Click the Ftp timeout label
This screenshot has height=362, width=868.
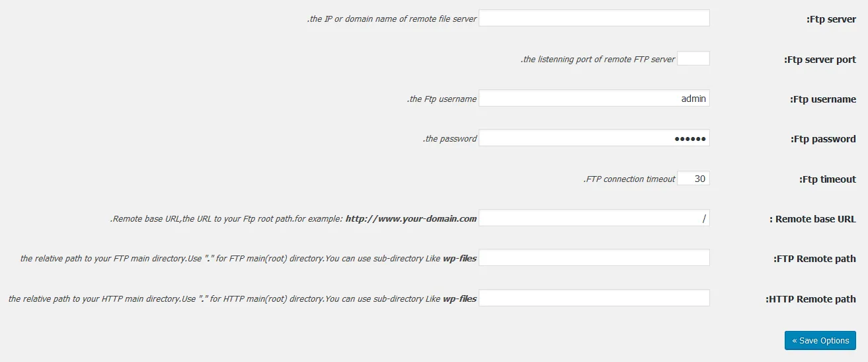coord(827,179)
